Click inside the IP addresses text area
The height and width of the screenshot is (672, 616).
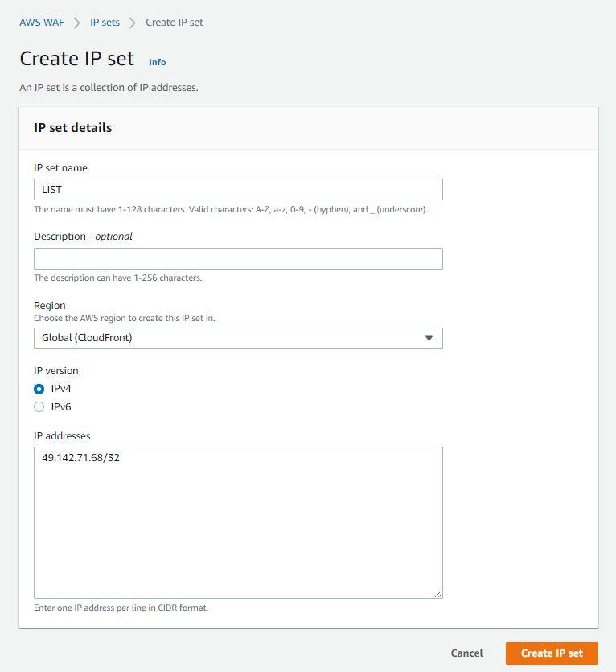tap(238, 523)
